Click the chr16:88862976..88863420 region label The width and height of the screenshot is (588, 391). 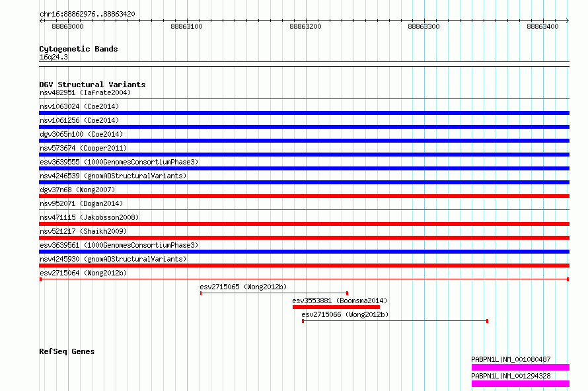pyautogui.click(x=87, y=14)
